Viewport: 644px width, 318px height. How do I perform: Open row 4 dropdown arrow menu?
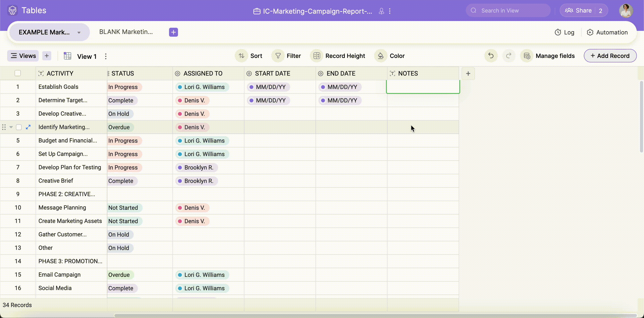coord(11,127)
